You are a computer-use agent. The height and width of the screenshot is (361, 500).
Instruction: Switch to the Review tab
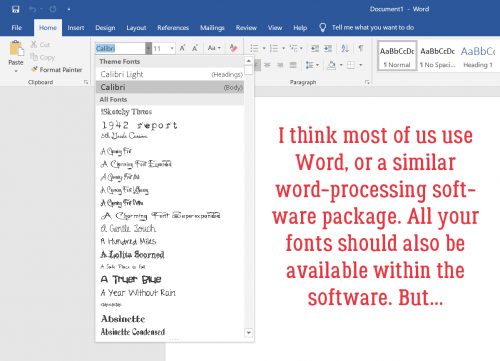[246, 28]
